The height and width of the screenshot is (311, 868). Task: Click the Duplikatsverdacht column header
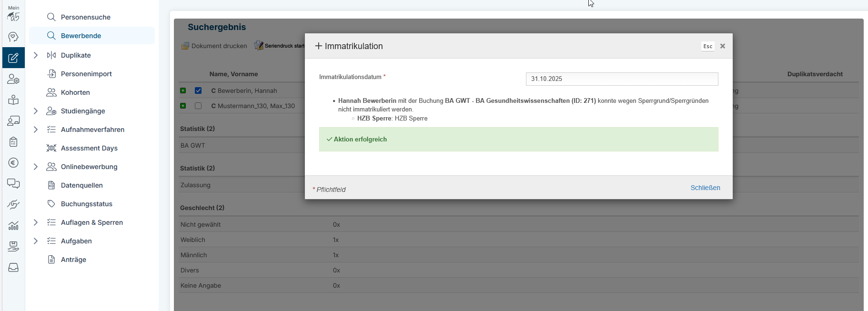point(815,74)
